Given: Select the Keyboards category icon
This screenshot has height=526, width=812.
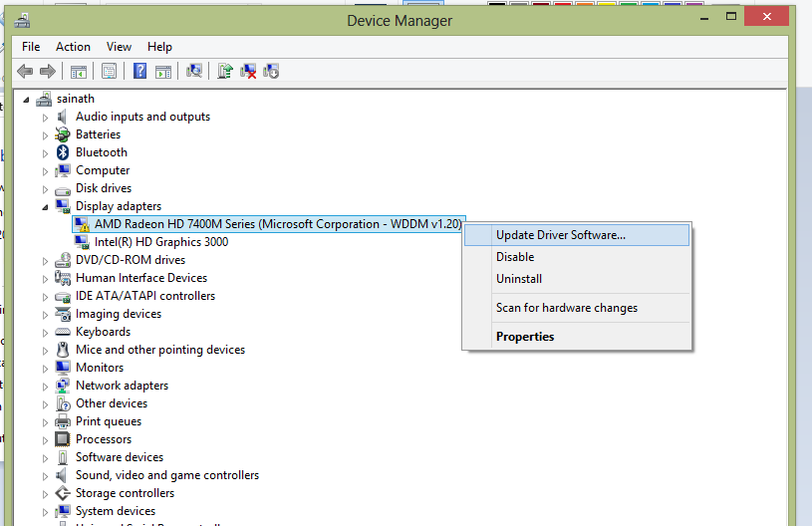Looking at the screenshot, I should [x=63, y=332].
